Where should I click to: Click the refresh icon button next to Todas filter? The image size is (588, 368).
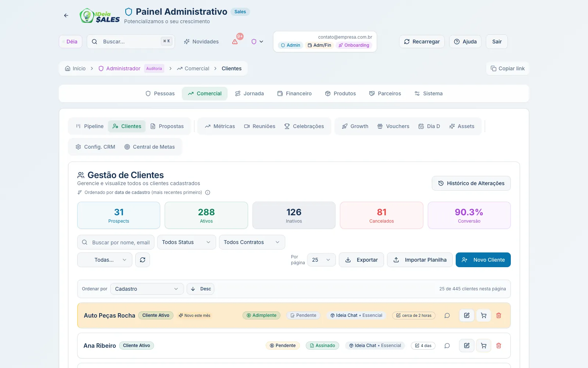[143, 260]
